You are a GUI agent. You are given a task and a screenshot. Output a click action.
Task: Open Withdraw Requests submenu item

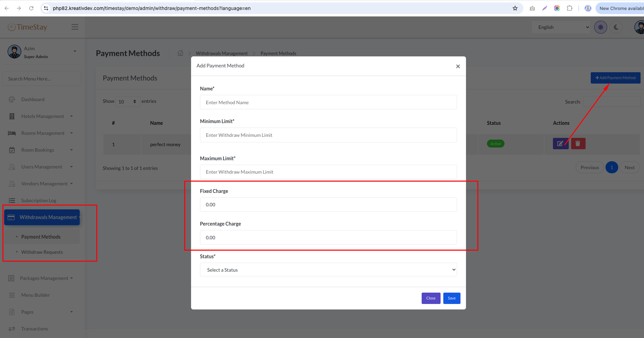point(42,252)
